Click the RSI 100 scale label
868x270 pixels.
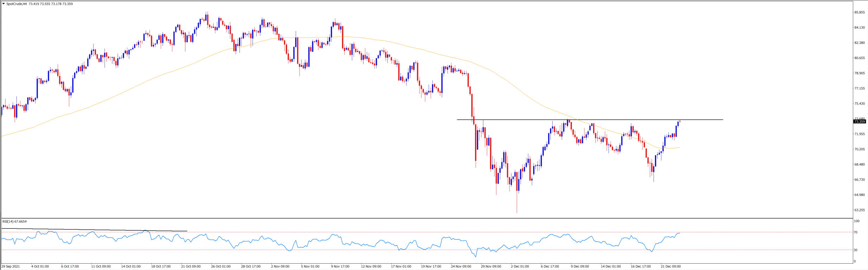[x=856, y=221]
